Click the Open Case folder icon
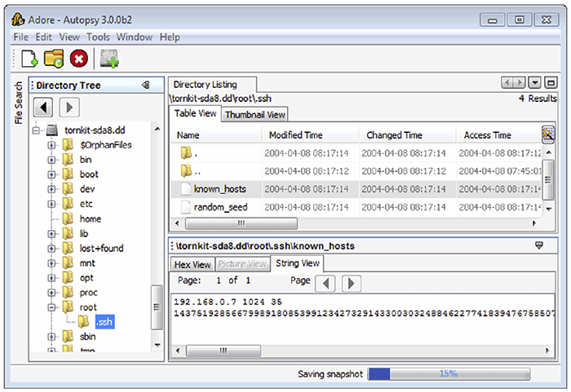Image resolution: width=571 pixels, height=392 pixels. point(54,58)
